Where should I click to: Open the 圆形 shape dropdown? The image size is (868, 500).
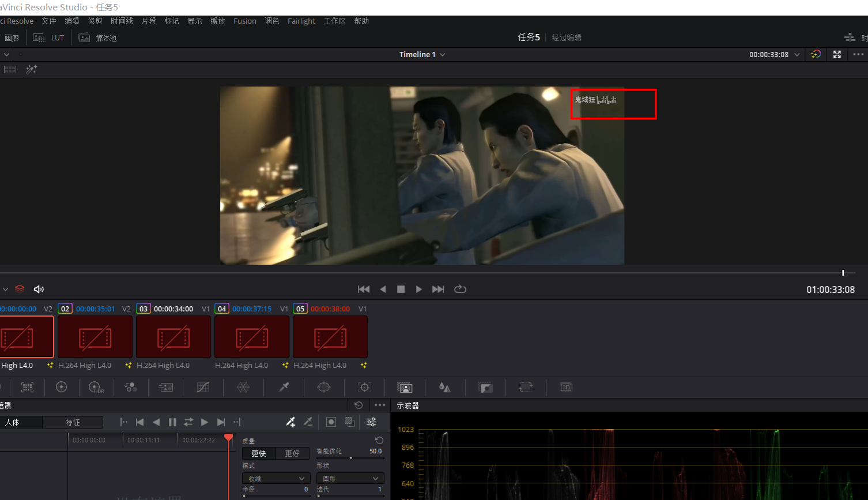[350, 479]
